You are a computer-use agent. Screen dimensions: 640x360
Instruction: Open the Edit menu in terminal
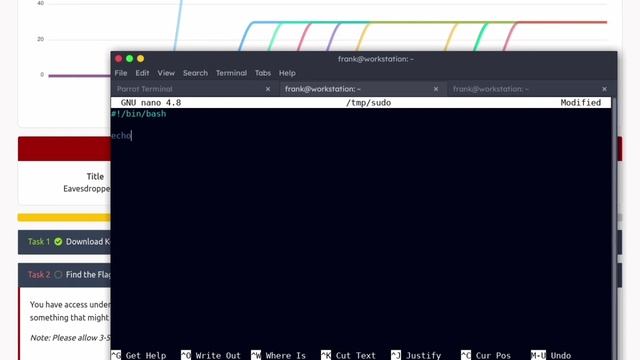click(142, 73)
